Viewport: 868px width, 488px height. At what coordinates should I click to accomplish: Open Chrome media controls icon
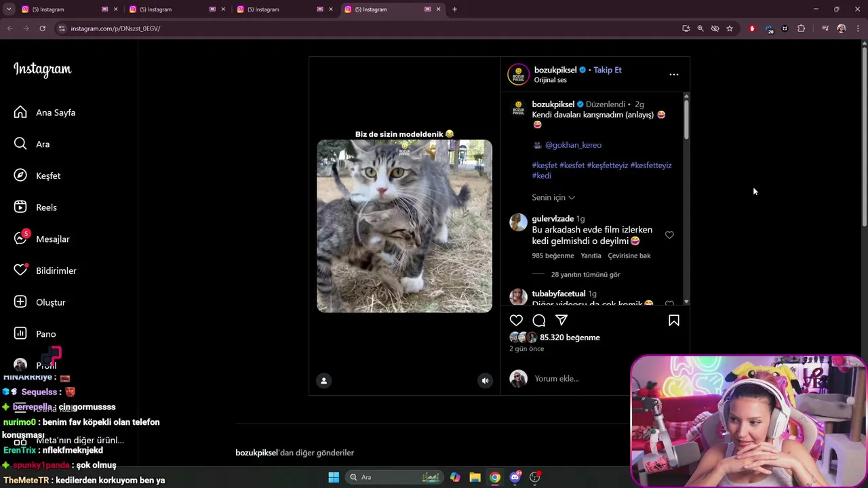point(825,28)
